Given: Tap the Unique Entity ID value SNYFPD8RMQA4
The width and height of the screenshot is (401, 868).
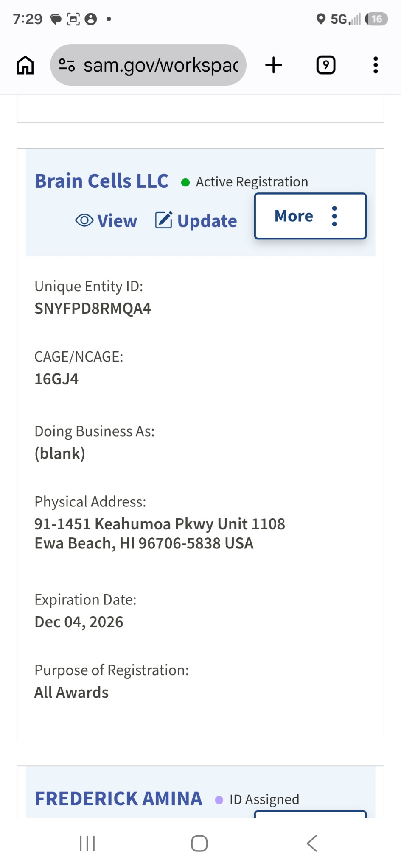Looking at the screenshot, I should 93,309.
